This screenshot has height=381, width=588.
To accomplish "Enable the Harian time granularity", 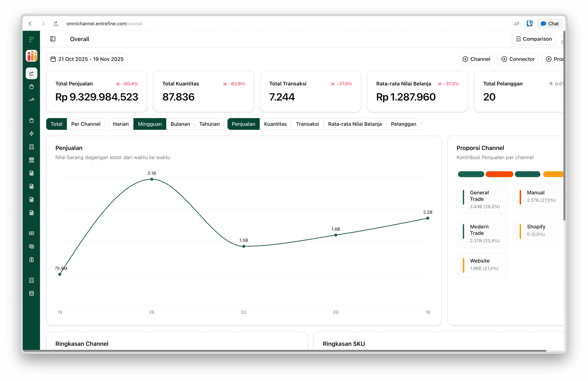I will pyautogui.click(x=121, y=124).
